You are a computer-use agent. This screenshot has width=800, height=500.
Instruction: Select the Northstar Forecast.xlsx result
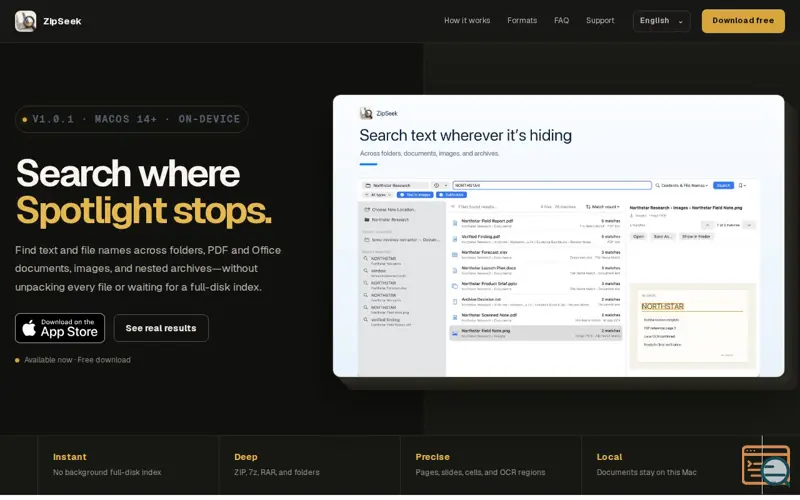tap(535, 255)
